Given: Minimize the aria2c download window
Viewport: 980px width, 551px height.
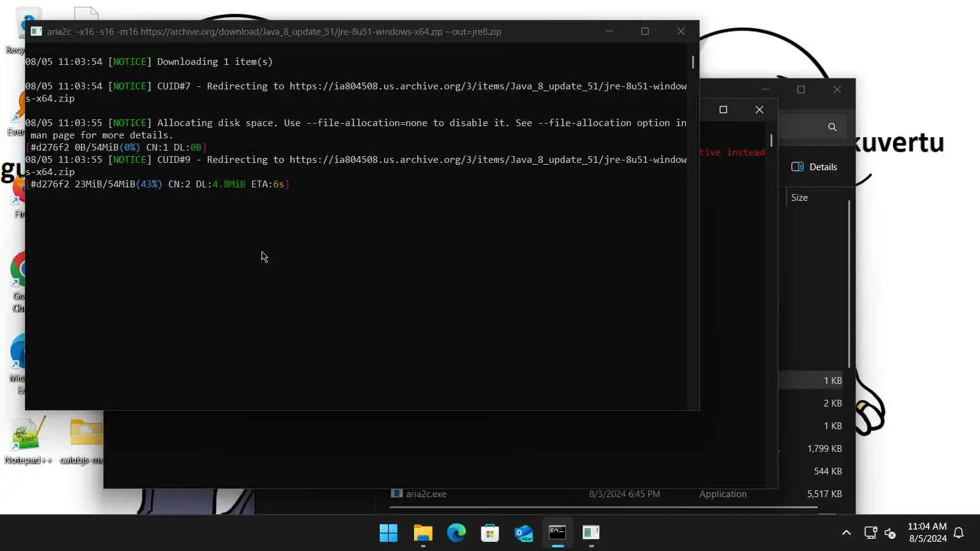Looking at the screenshot, I should coord(609,31).
